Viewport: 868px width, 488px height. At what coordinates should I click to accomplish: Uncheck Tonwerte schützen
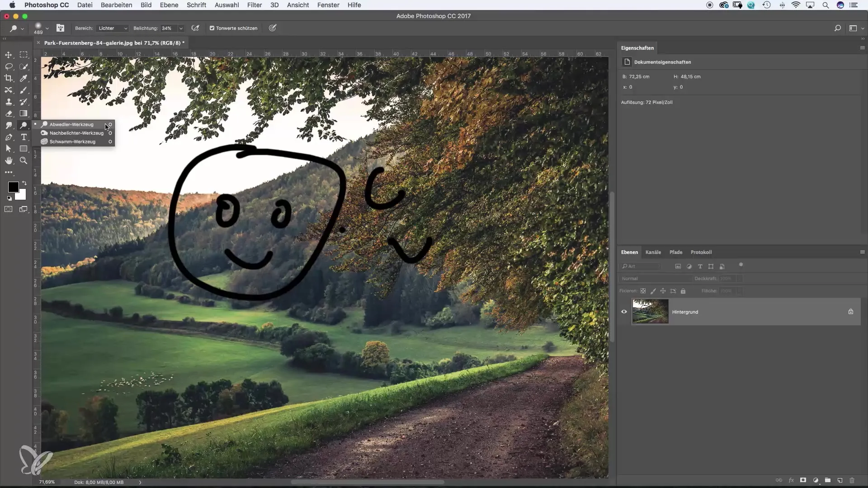click(212, 28)
